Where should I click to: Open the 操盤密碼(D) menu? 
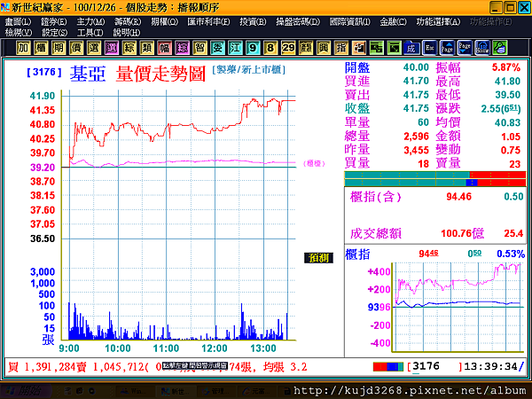tap(298, 22)
